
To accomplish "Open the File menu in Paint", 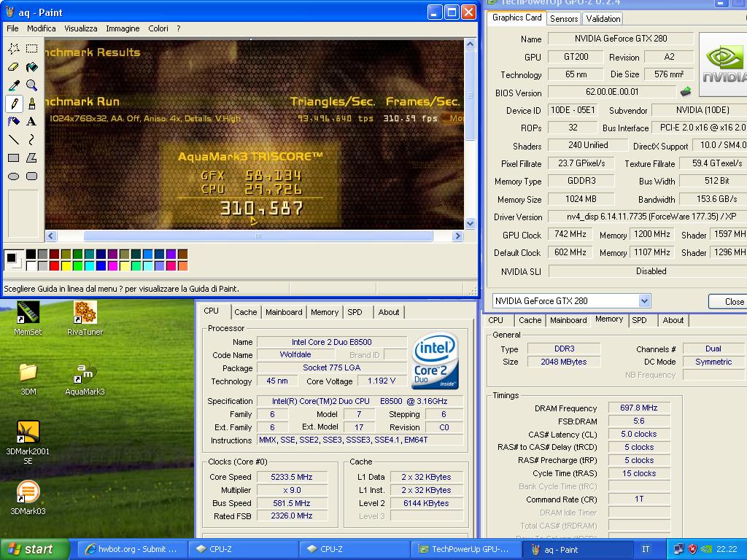I will [12, 28].
